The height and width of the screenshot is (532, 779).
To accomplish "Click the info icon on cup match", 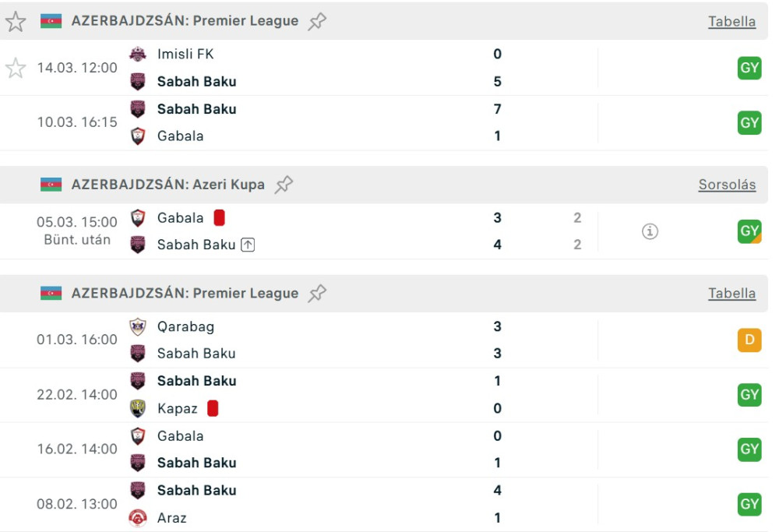I will [x=650, y=231].
